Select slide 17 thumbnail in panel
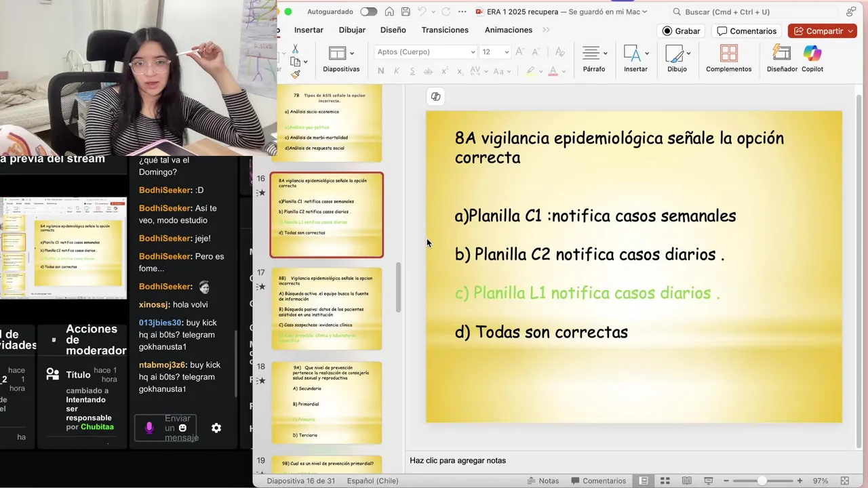 pyautogui.click(x=327, y=308)
